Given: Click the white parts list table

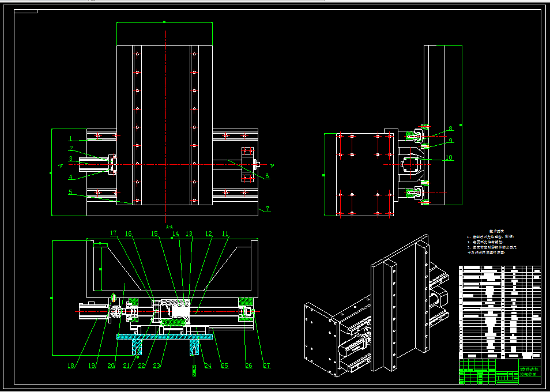Looking at the screenshot, I should click(x=500, y=312).
